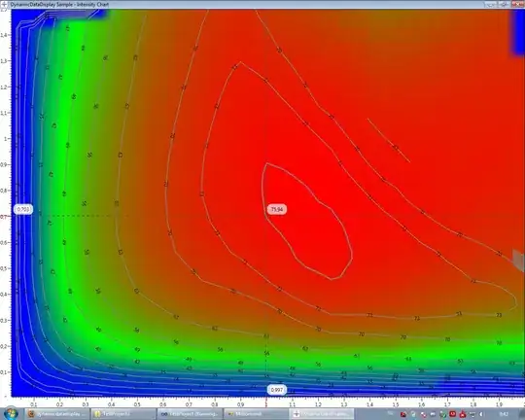Click the network tray icon
Screen dimensions: 525x420
(x=472, y=414)
